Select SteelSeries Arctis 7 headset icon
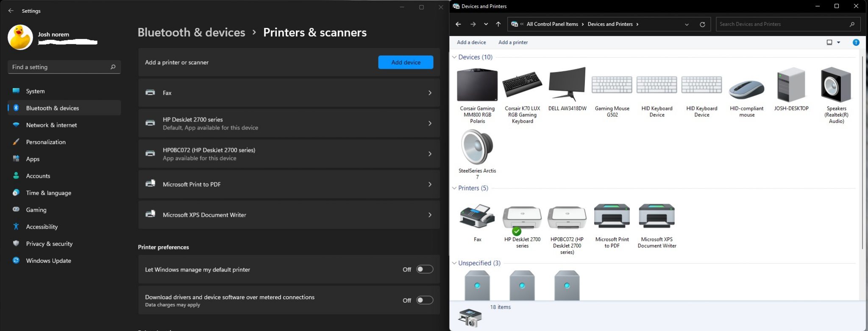The height and width of the screenshot is (331, 868). click(477, 147)
